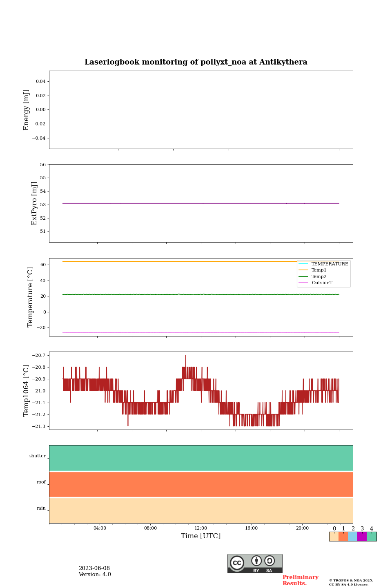Click the CC BY SA 4.0 License text

(x=349, y=584)
